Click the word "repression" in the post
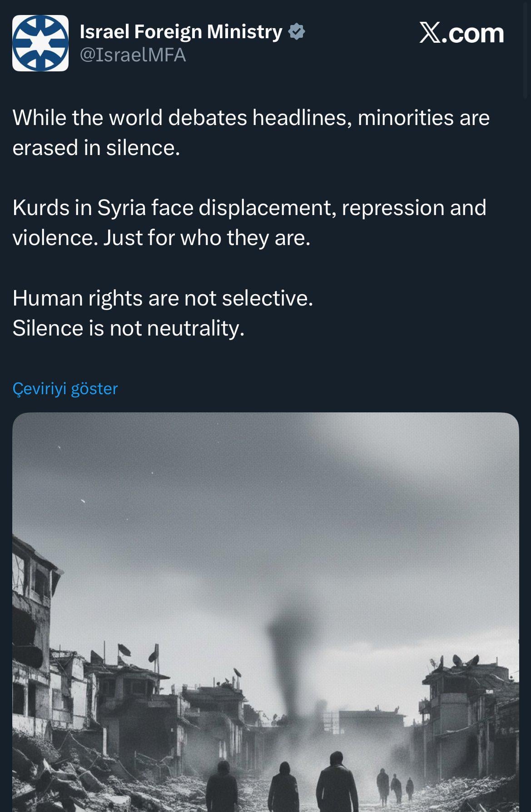Image resolution: width=531 pixels, height=812 pixels. (392, 208)
